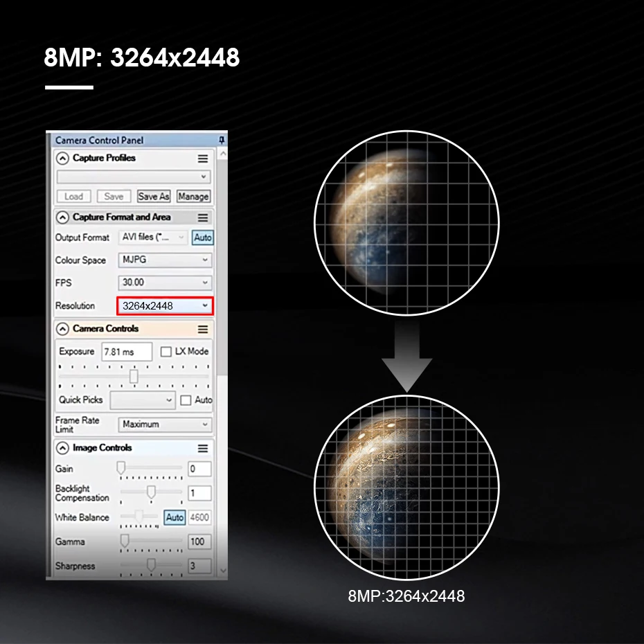Click the Gamma value field

pos(199,542)
